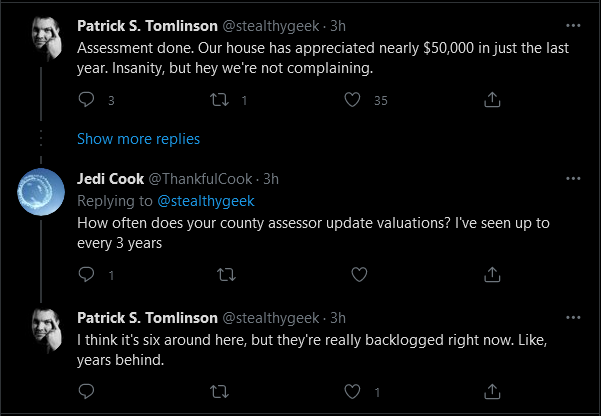
Task: Retweet the Assessment done tweet
Action: pos(219,100)
